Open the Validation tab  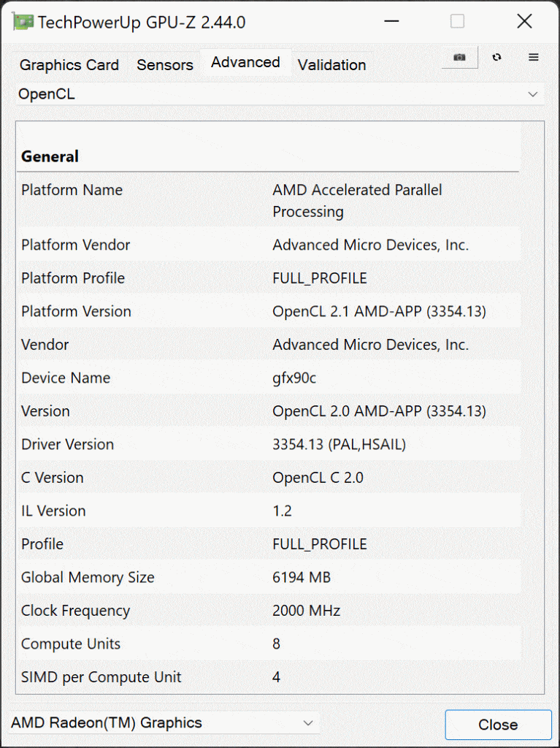pos(332,65)
